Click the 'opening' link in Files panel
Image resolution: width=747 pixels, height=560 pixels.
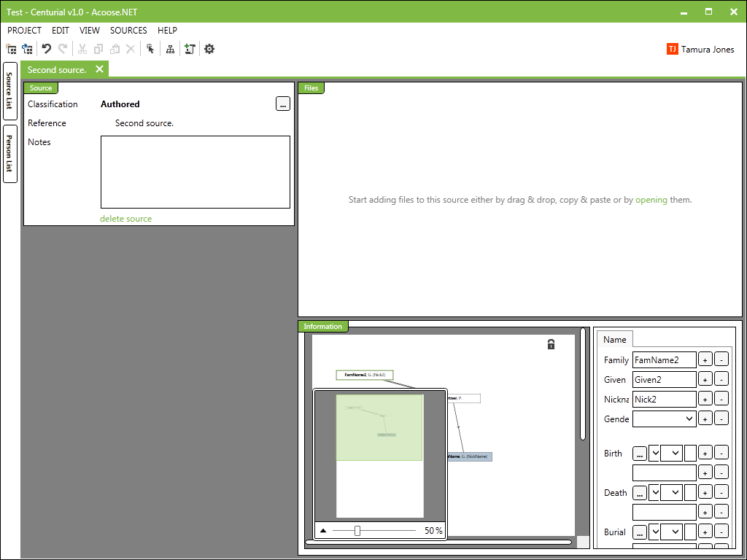(x=651, y=200)
